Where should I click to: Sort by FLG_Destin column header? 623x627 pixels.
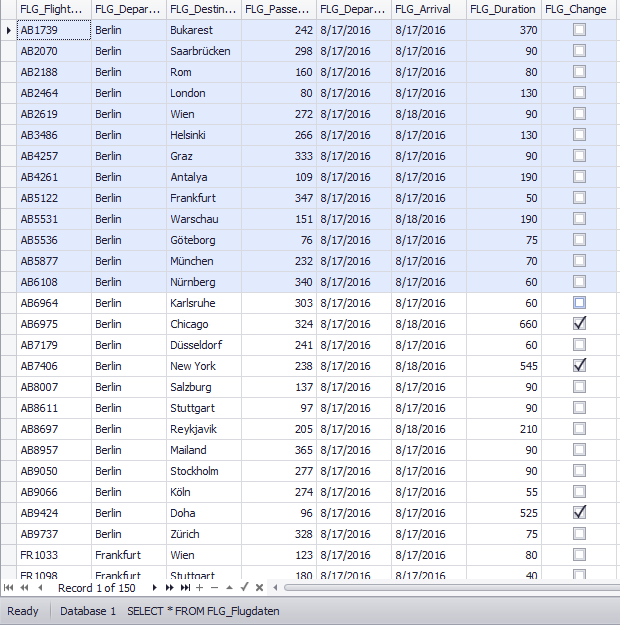click(x=204, y=10)
